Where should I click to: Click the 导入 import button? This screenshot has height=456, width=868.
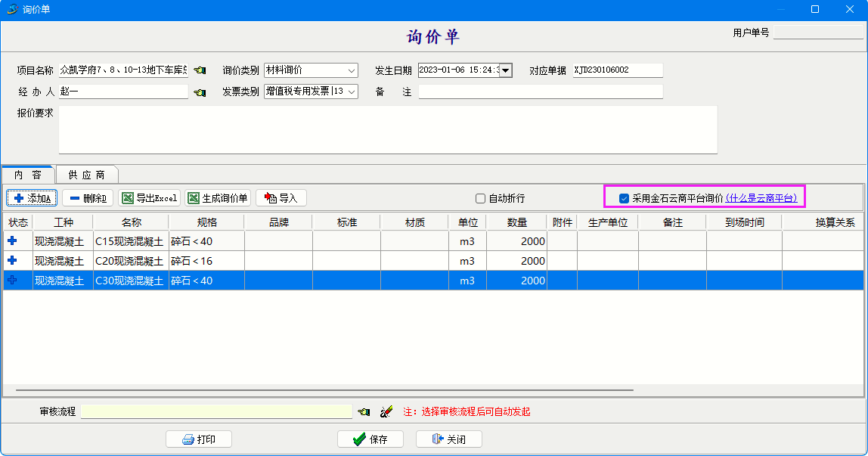click(x=281, y=198)
